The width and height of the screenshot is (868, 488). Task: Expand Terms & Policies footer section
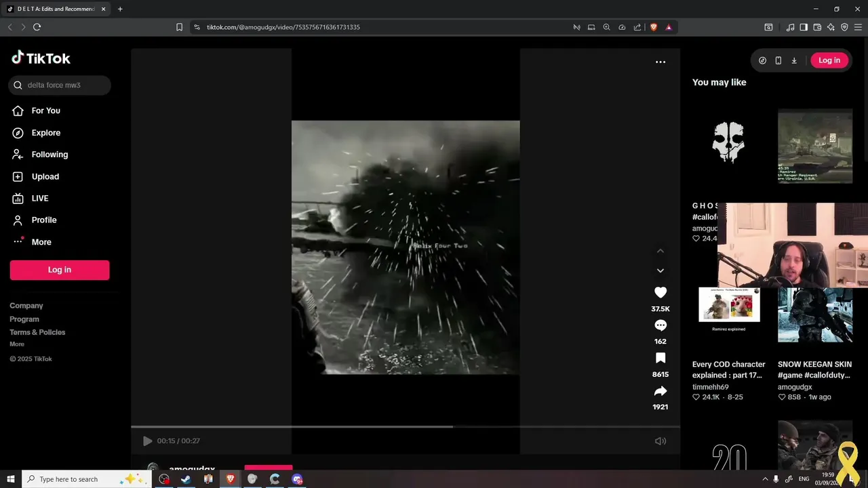point(37,332)
